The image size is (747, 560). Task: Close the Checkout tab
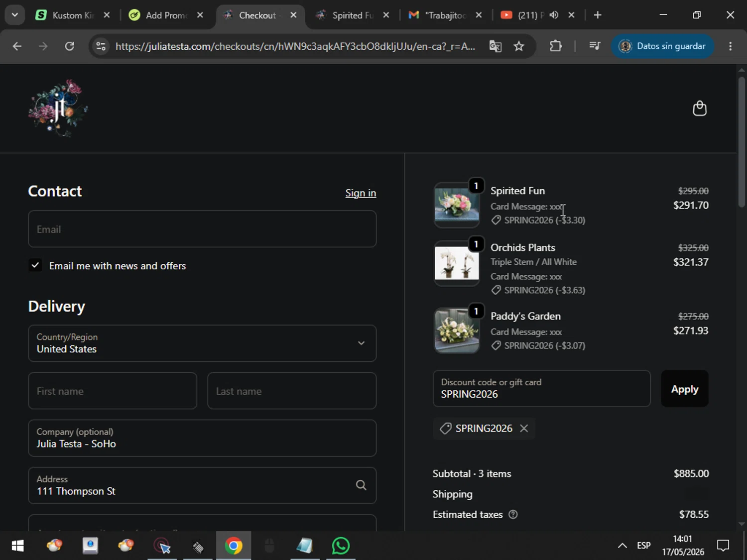(x=294, y=15)
